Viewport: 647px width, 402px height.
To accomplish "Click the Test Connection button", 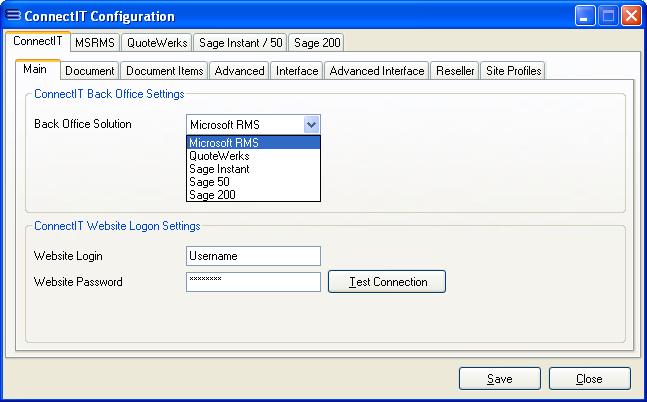I will coord(387,281).
